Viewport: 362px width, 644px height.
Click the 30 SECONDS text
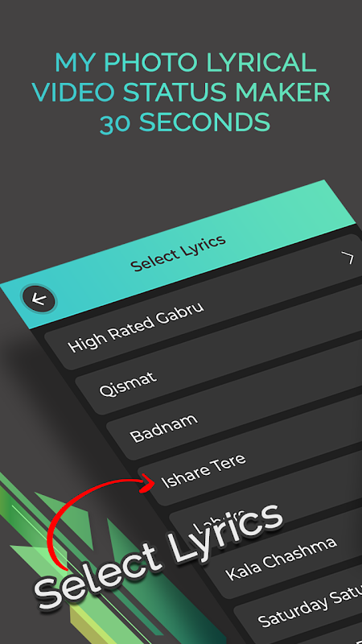(x=185, y=122)
